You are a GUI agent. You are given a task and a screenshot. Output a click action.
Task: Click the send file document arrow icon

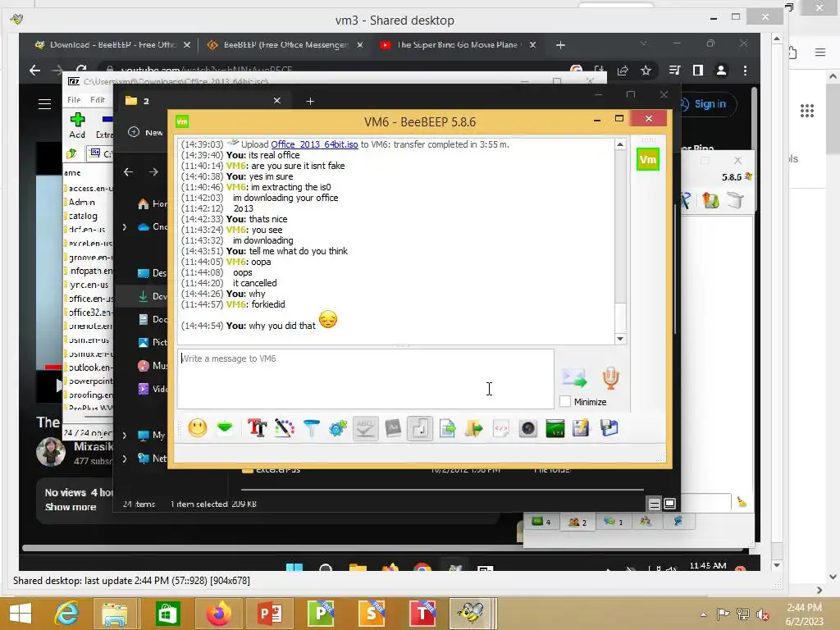point(447,428)
